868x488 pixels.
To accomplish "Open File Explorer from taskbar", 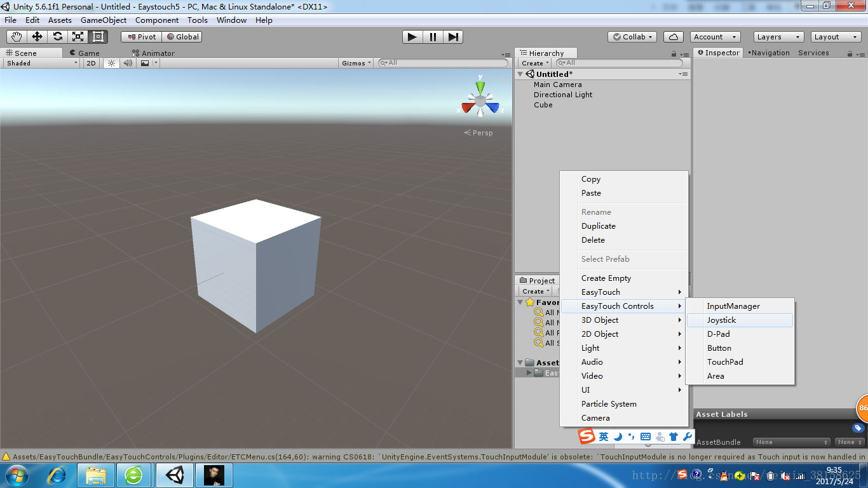I will coord(96,475).
